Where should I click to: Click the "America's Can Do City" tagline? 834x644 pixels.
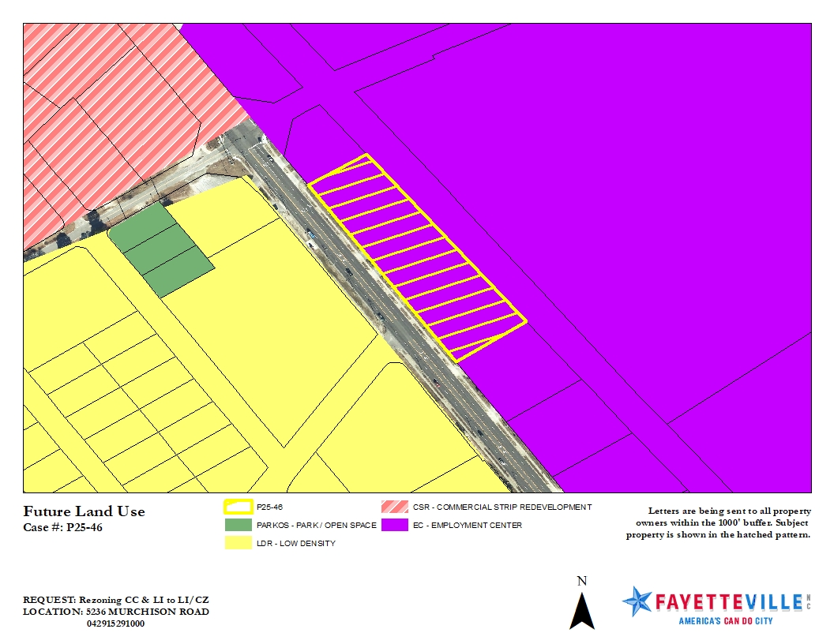[x=726, y=621]
